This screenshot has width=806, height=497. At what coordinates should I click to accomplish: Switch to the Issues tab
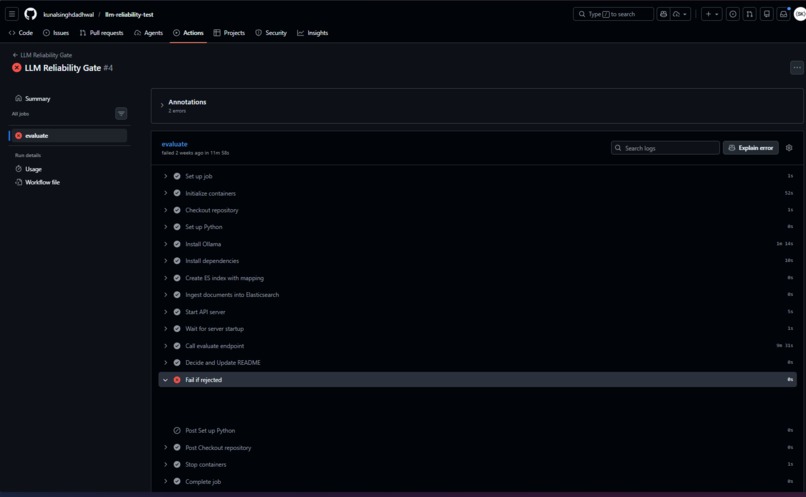click(x=56, y=33)
